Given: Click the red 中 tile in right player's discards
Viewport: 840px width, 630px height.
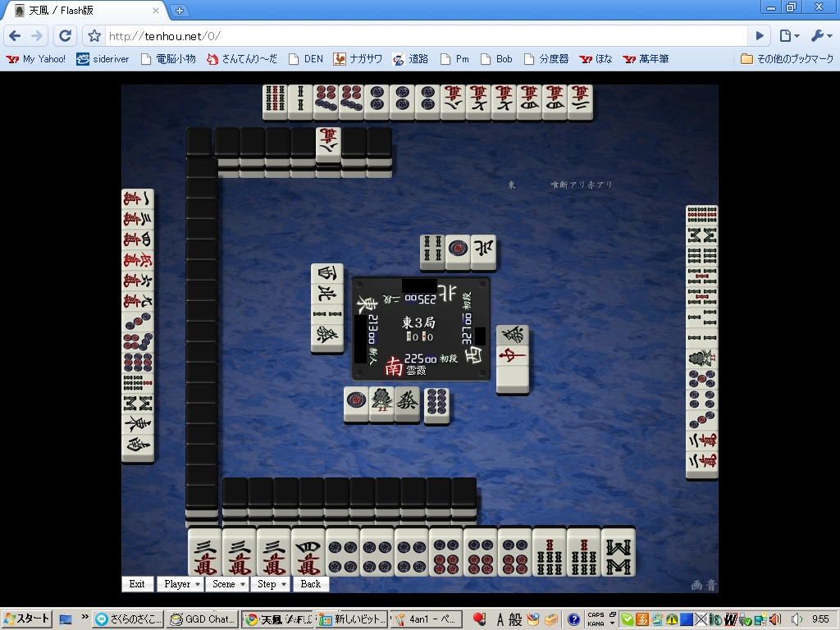Looking at the screenshot, I should [x=513, y=356].
